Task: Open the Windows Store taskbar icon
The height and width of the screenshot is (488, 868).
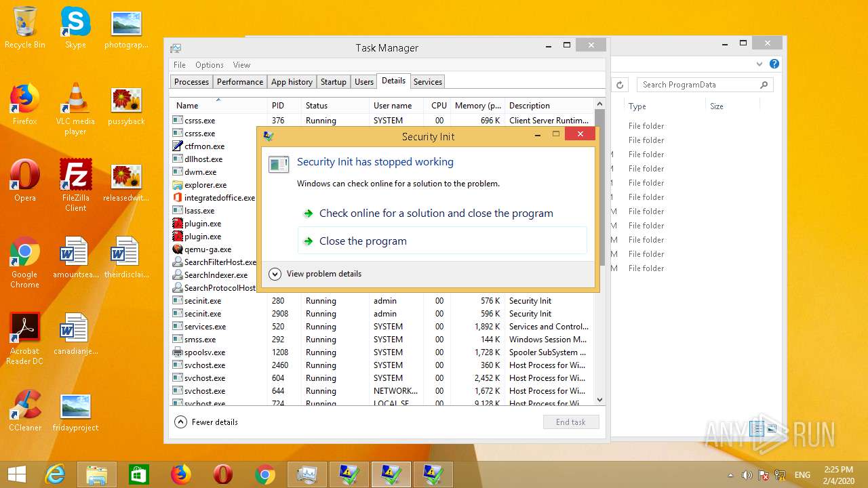Action: click(x=138, y=474)
